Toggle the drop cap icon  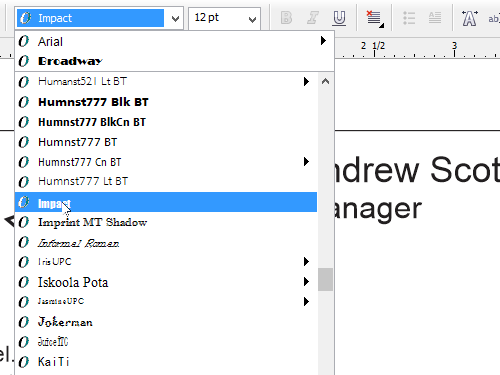[435, 18]
